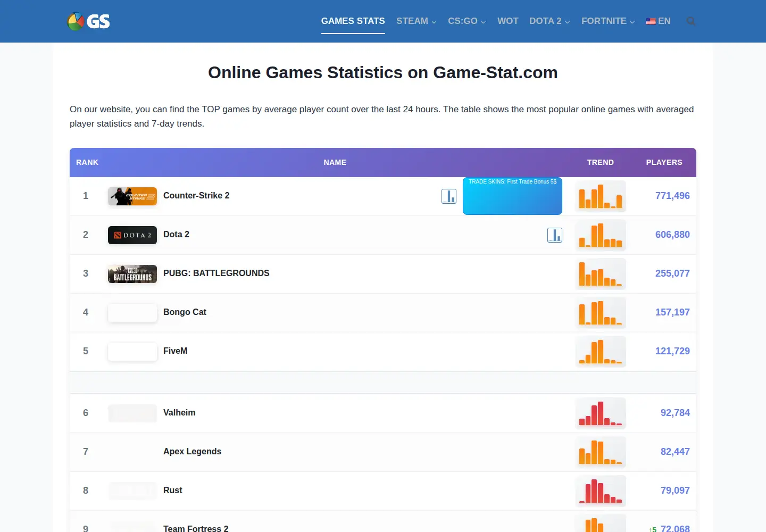The image size is (766, 532).
Task: Open the search magnifier icon
Action: [690, 21]
